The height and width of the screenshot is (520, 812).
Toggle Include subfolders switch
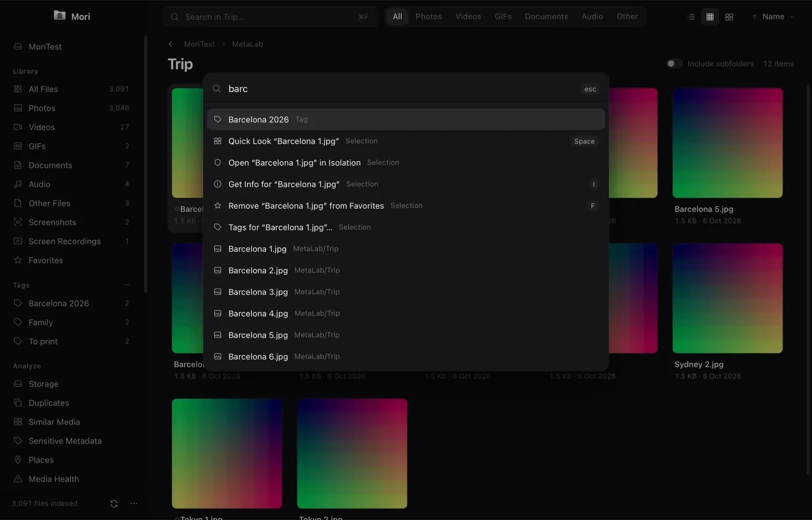click(x=674, y=64)
